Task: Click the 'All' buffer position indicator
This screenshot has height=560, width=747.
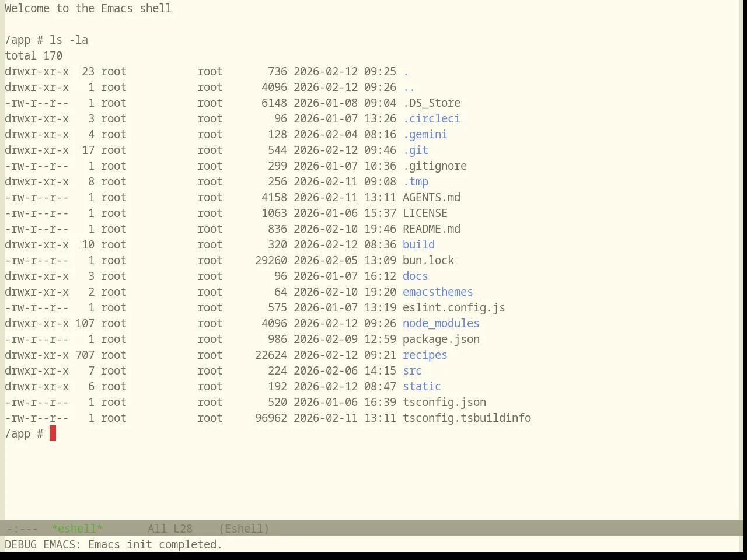Action: [157, 528]
